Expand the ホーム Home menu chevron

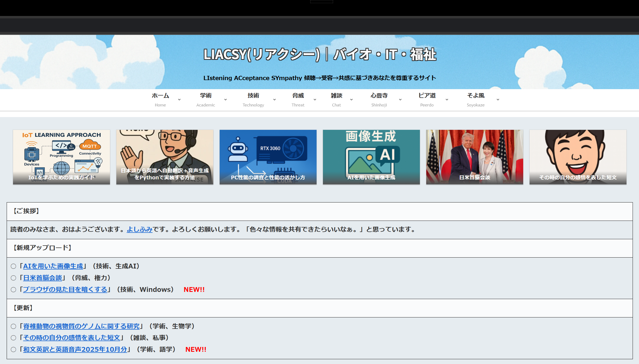(x=179, y=100)
